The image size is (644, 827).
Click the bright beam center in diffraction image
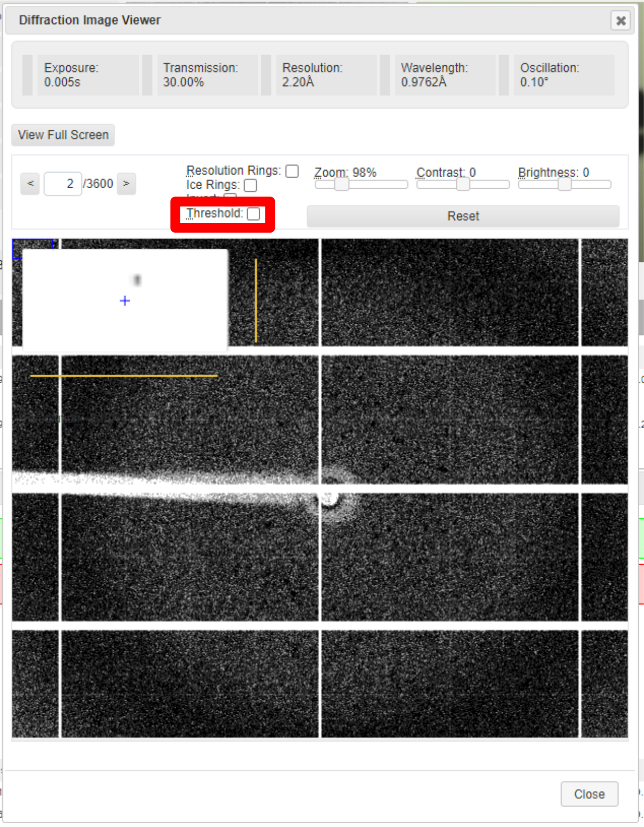[x=330, y=498]
